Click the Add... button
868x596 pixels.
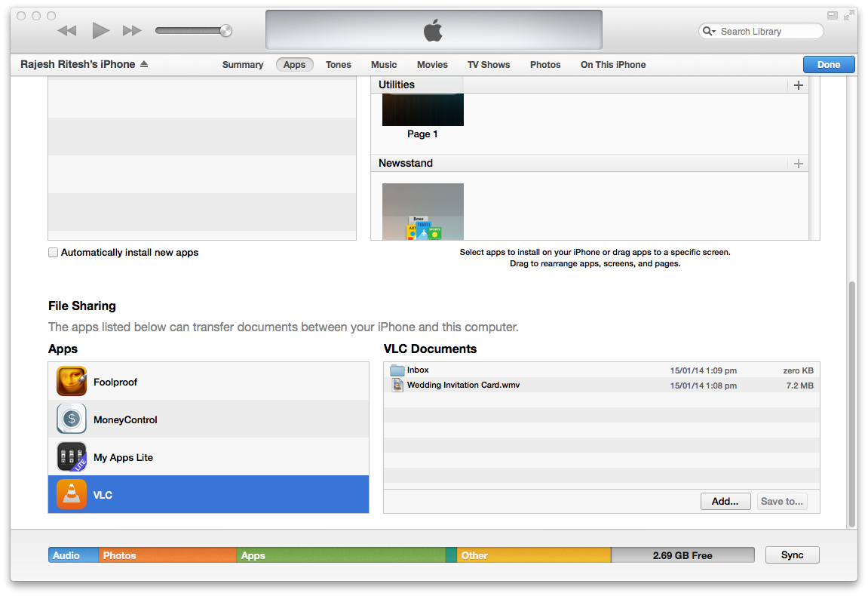pos(725,501)
